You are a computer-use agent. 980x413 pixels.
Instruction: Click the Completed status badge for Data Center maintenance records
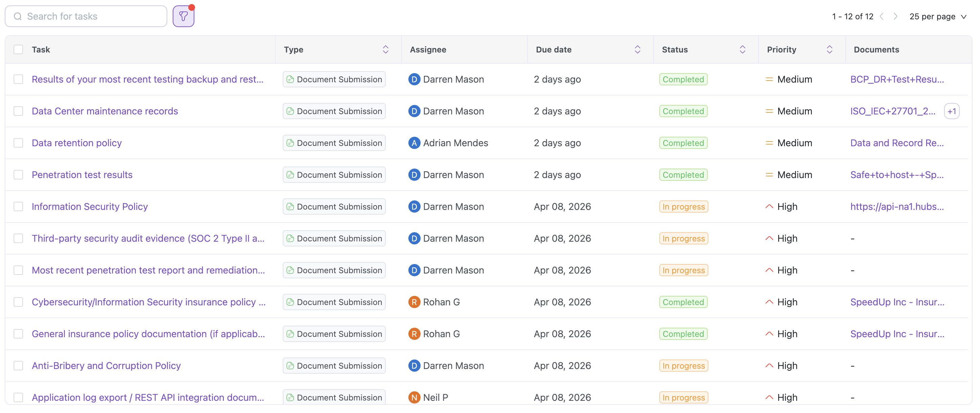click(683, 111)
